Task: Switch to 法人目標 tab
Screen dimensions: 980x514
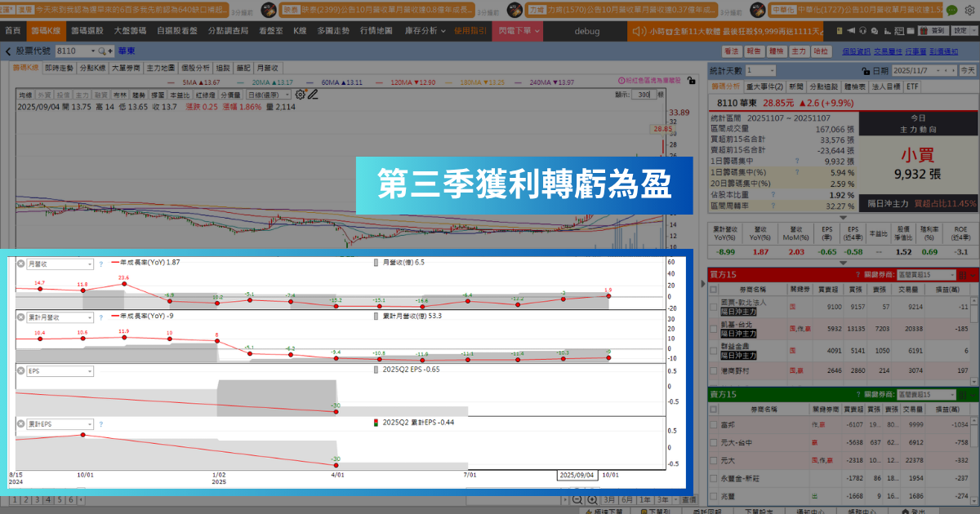Action: point(884,86)
